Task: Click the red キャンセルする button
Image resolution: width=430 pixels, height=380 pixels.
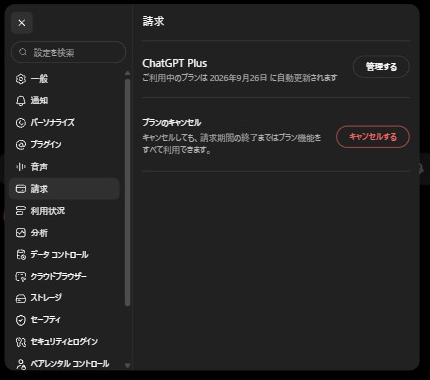Action: (373, 137)
